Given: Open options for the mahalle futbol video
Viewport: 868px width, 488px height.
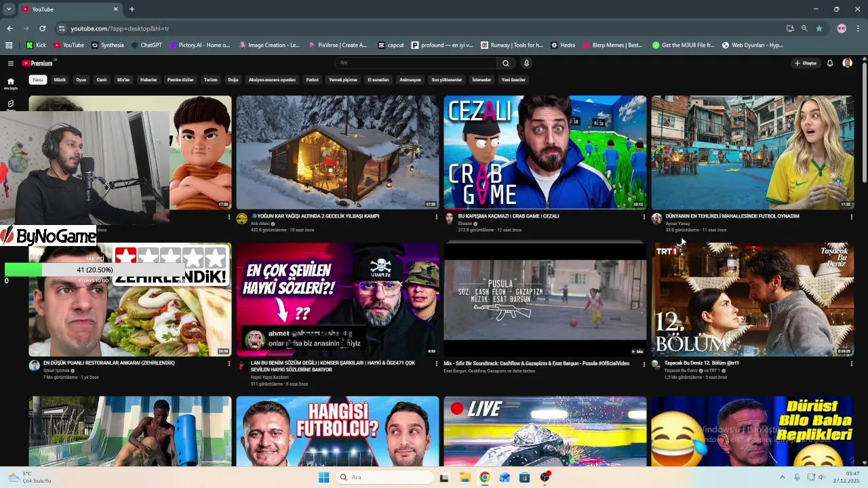Looking at the screenshot, I should [x=851, y=217].
